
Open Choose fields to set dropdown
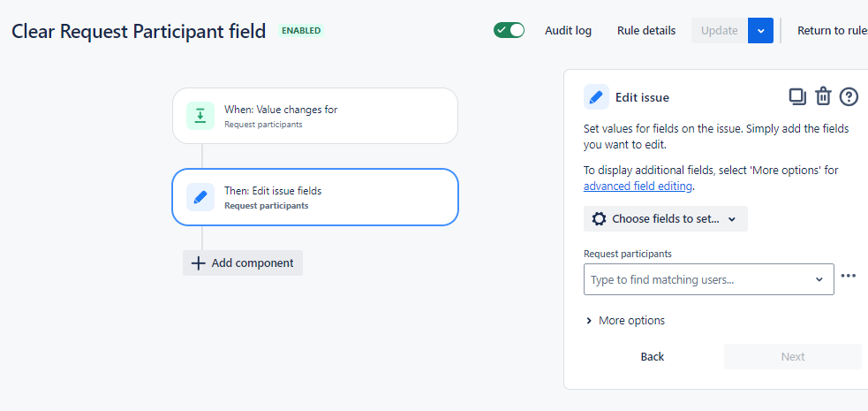(665, 219)
